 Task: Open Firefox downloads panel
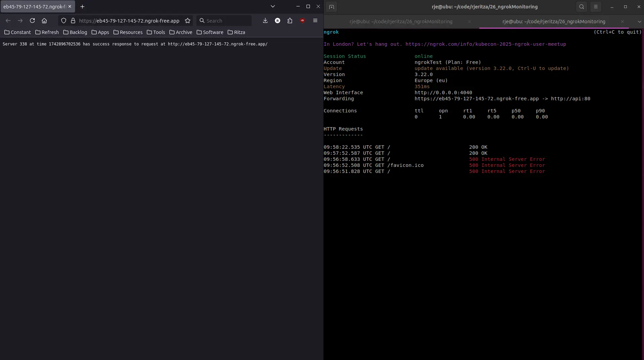(x=265, y=21)
